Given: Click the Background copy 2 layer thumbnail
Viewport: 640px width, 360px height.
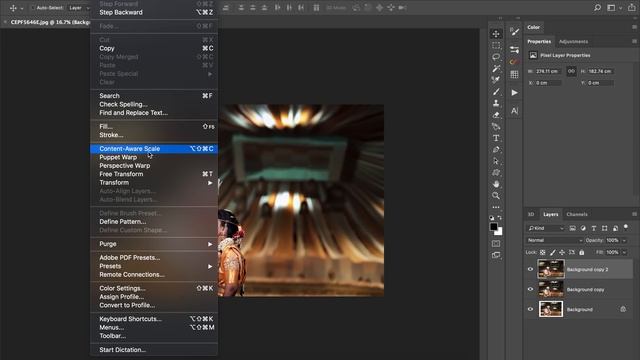Looking at the screenshot, I should (x=551, y=269).
